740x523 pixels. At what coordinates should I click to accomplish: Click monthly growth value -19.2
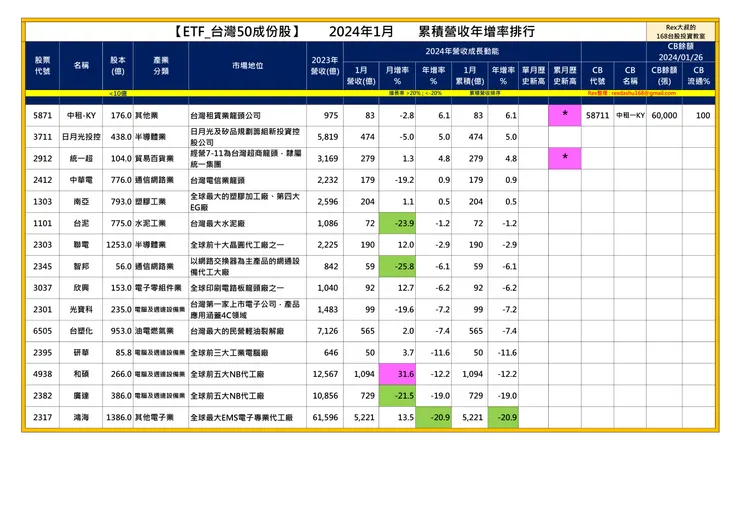pyautogui.click(x=404, y=180)
